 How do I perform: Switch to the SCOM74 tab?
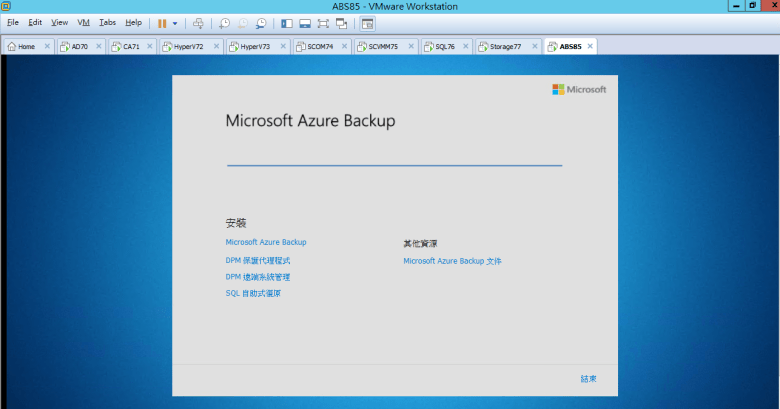point(316,46)
